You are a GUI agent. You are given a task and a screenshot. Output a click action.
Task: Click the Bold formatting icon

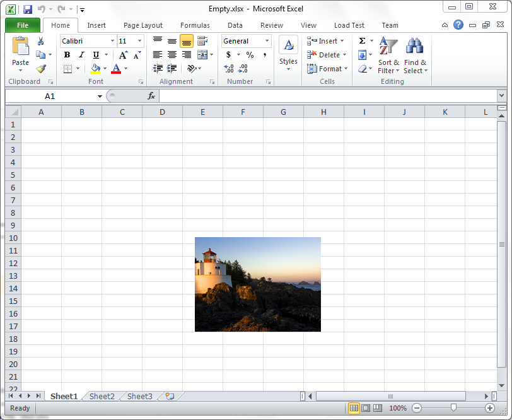tap(66, 55)
